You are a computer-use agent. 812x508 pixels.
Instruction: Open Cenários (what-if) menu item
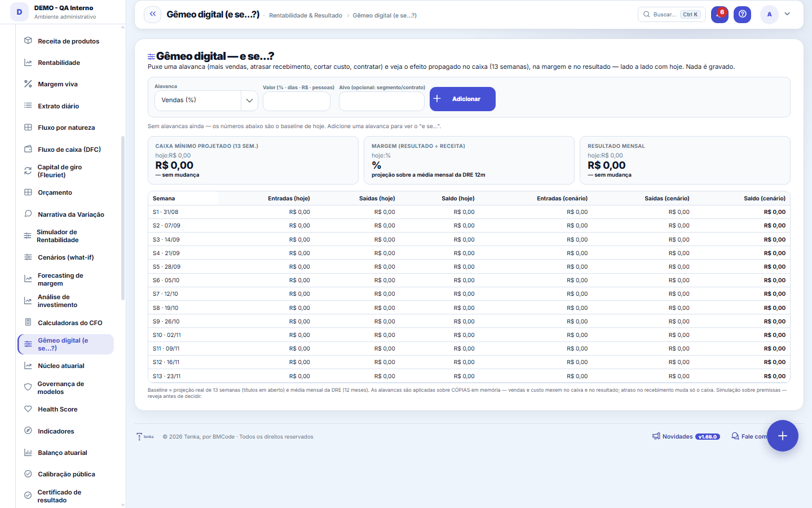(66, 257)
